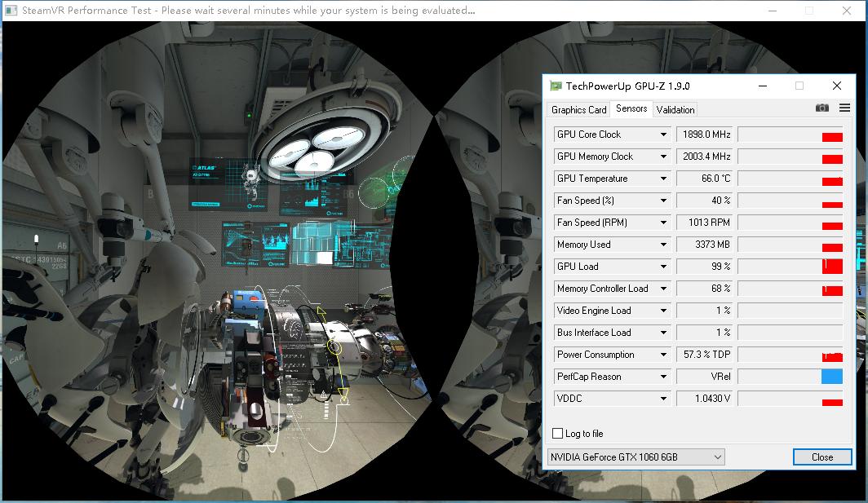Expand the PerfCap Reason dropdown arrow
The image size is (868, 503).
pyautogui.click(x=662, y=377)
